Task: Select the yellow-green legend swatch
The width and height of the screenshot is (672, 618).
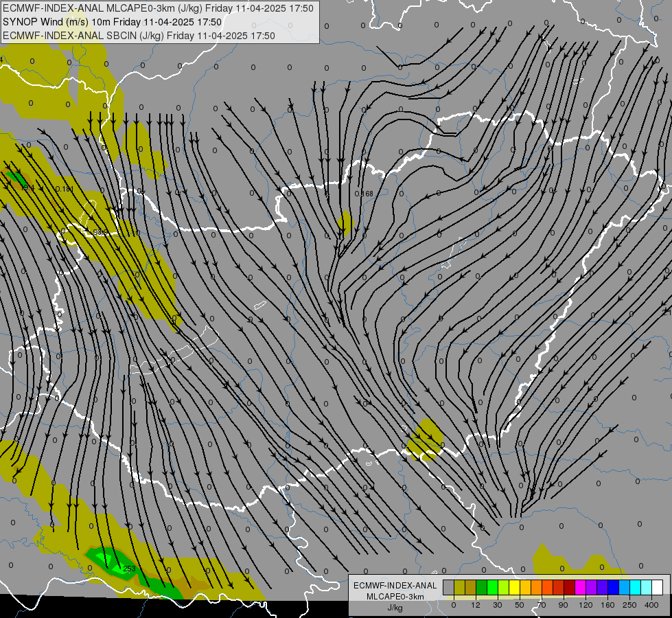Action: pos(503,588)
